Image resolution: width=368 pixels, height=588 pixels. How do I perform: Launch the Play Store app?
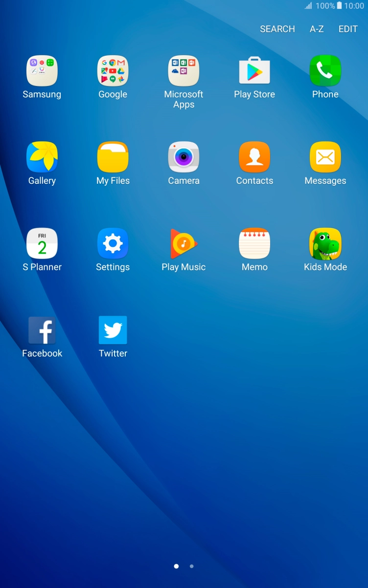pos(254,71)
